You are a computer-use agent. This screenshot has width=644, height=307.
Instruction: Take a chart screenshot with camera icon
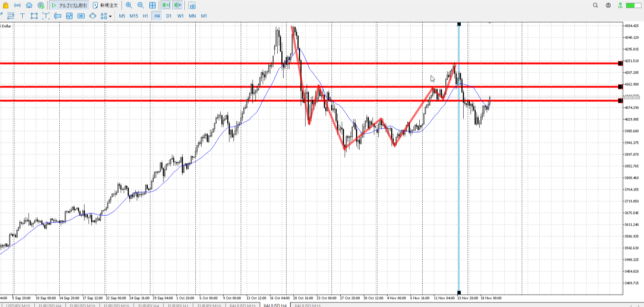192,5
